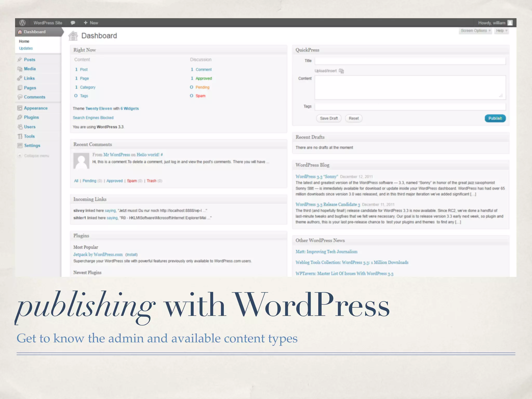The image size is (532, 399).
Task: Click the QuickPress Content text area
Action: click(410, 88)
